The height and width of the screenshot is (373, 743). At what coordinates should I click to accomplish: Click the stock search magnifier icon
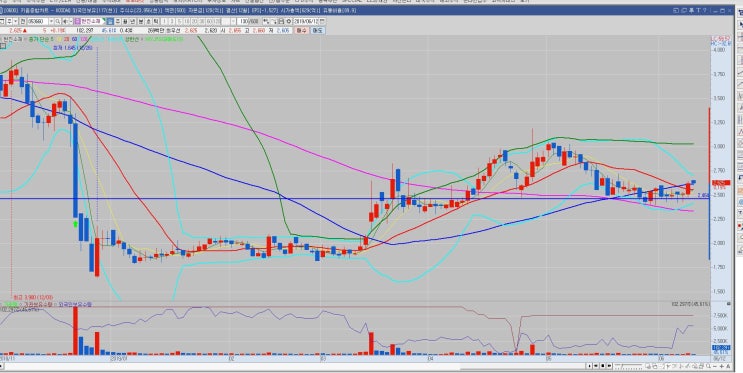57,21
